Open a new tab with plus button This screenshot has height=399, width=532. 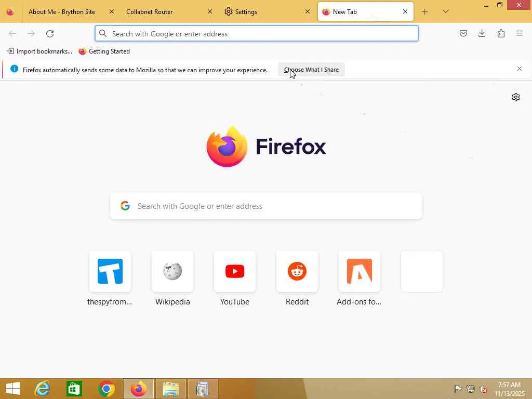[425, 12]
